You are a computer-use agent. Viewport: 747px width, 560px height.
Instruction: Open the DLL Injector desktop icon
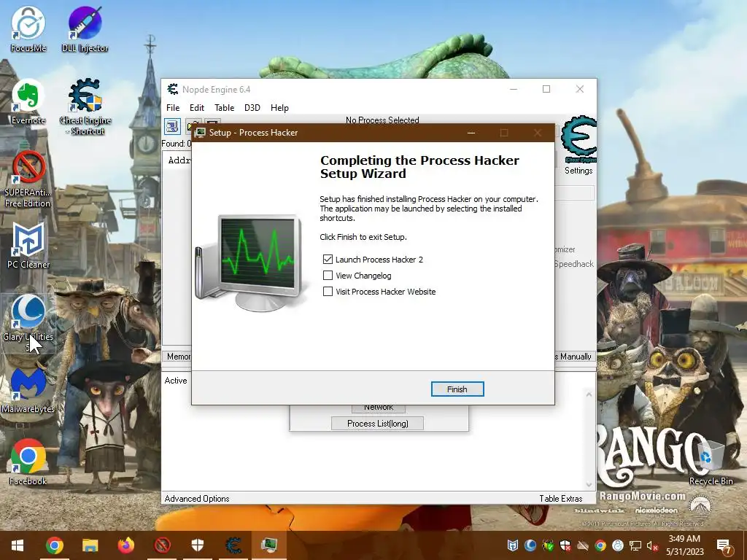(85, 28)
